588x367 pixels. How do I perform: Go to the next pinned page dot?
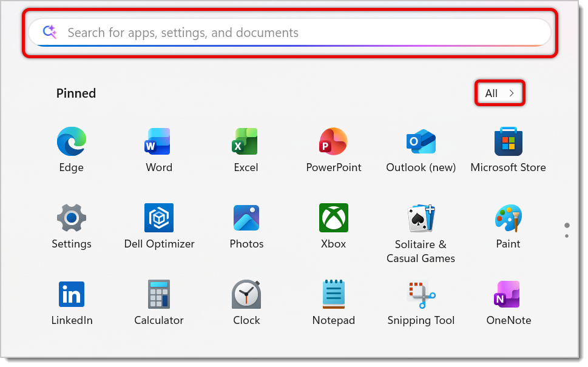click(567, 236)
